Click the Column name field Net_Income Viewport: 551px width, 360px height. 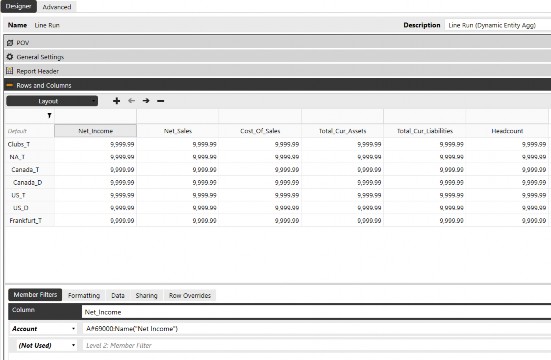(x=316, y=312)
